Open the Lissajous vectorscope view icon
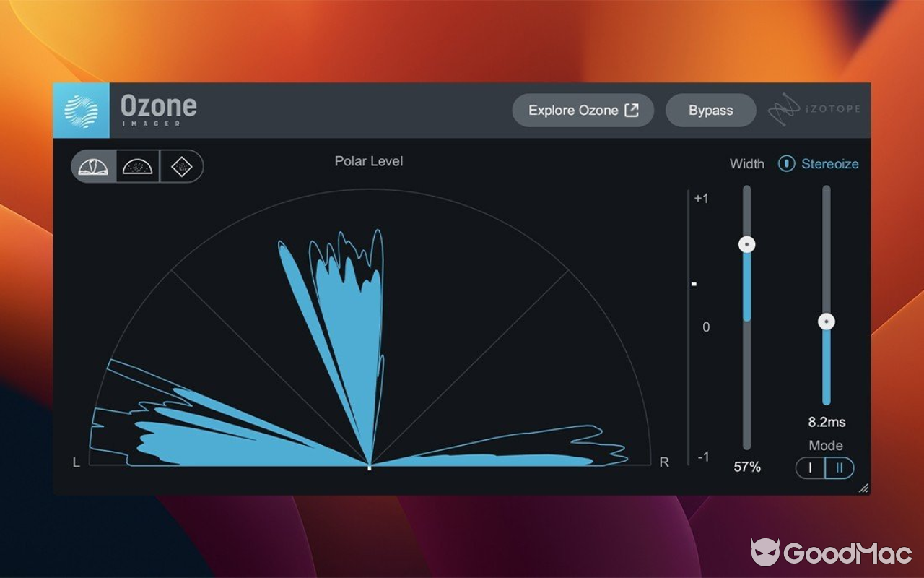The width and height of the screenshot is (924, 578). 180,165
